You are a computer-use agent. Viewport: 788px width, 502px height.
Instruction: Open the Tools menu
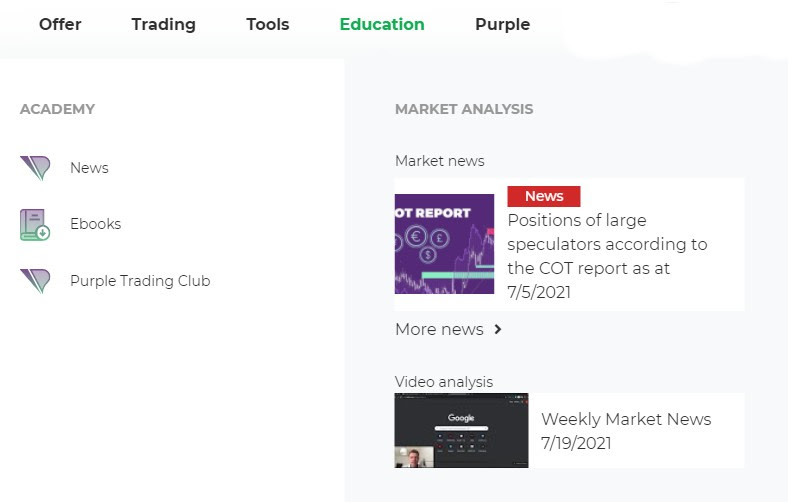268,24
